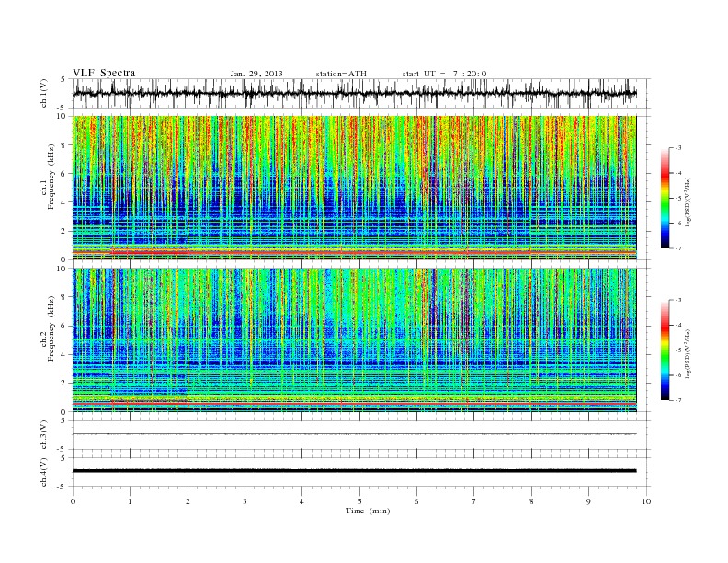Click time axis tick label '3'
Screen dimensions: 728x563
[245, 501]
